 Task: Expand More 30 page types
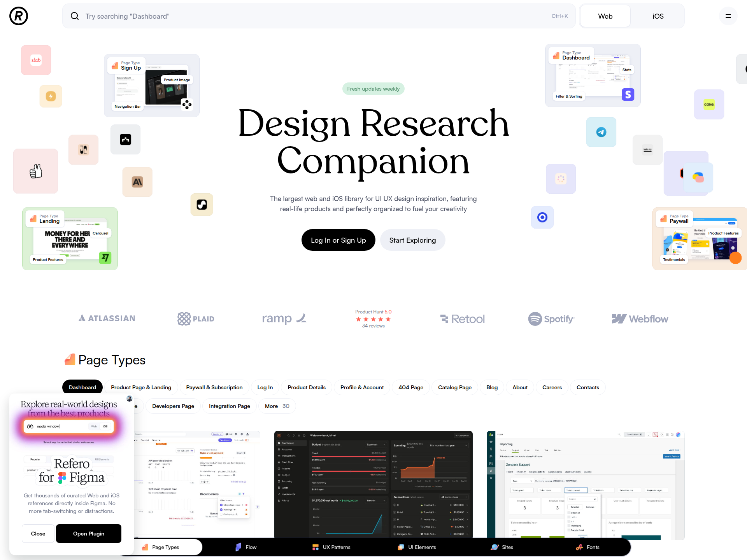(277, 406)
